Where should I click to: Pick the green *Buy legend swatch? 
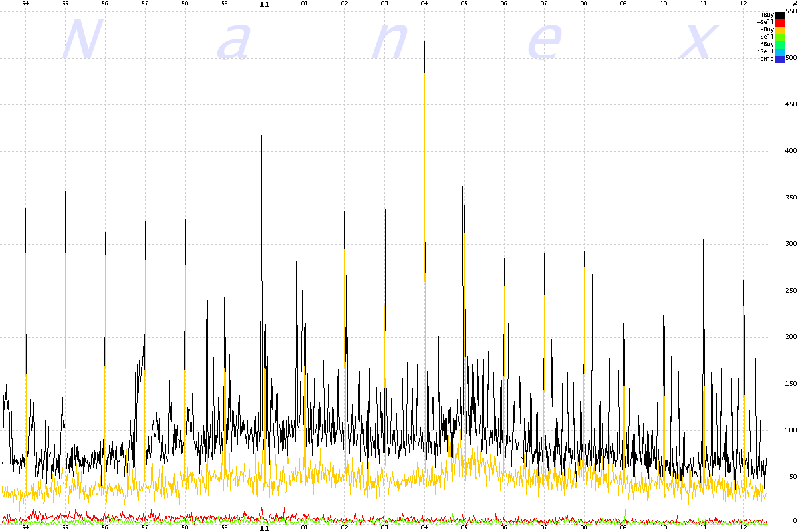coord(779,44)
